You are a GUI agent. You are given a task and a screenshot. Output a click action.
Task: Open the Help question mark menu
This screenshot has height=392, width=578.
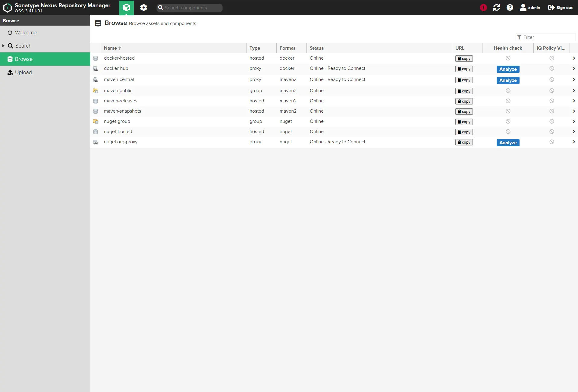(510, 8)
